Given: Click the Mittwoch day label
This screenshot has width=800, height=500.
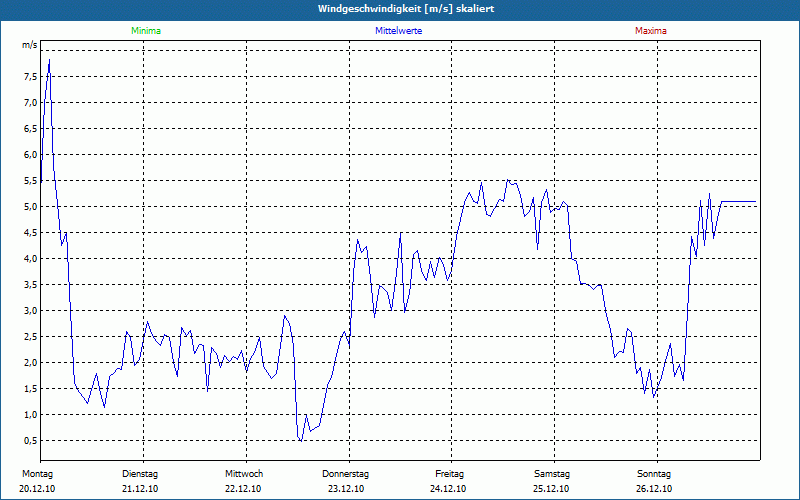Looking at the screenshot, I should 244,474.
